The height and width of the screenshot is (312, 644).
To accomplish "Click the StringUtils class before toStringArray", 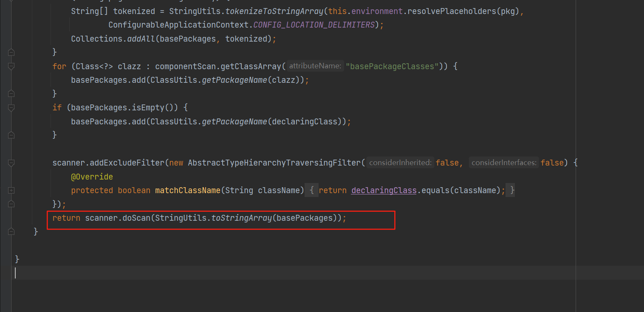I will [181, 218].
